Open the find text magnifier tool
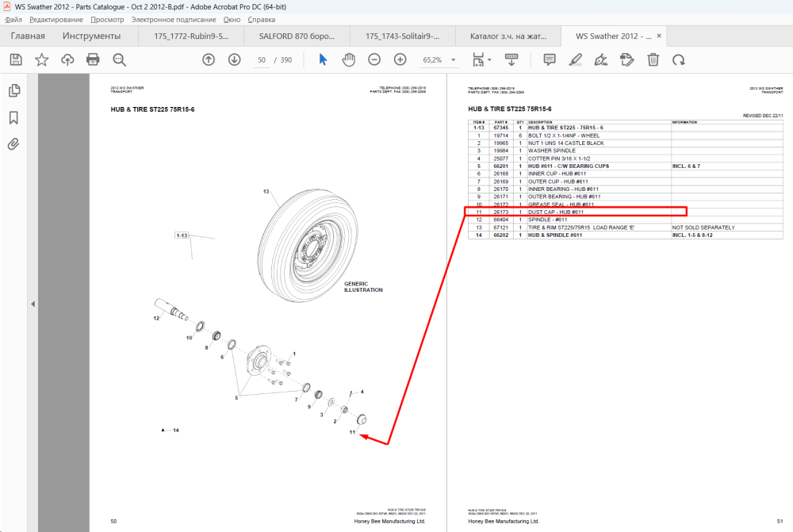This screenshot has height=532, width=793. tap(120, 59)
